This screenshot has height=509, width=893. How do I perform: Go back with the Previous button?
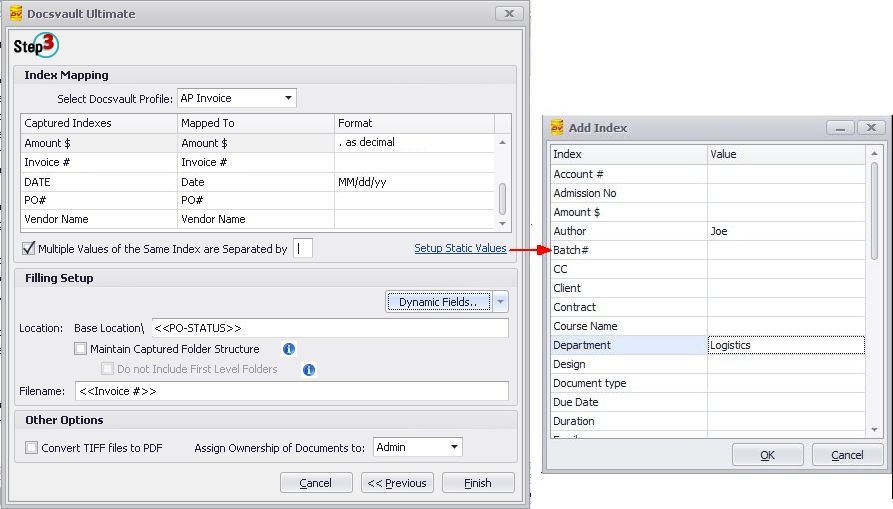tap(397, 483)
